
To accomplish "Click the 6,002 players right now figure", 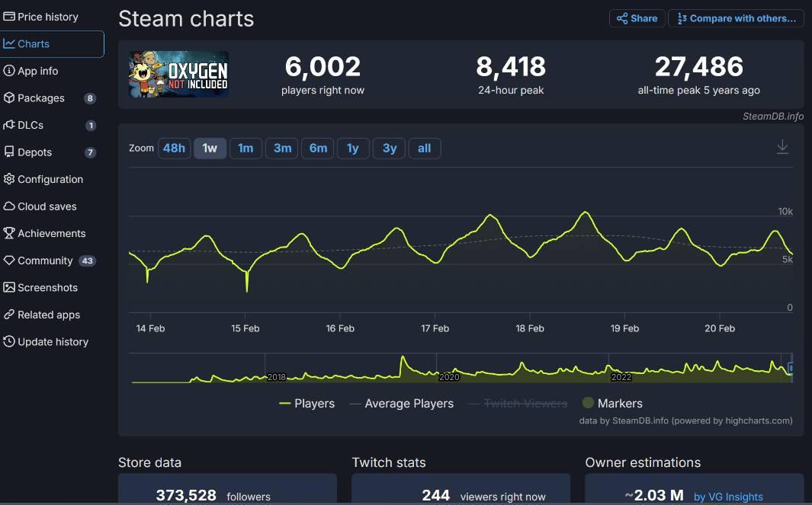I will click(x=323, y=67).
